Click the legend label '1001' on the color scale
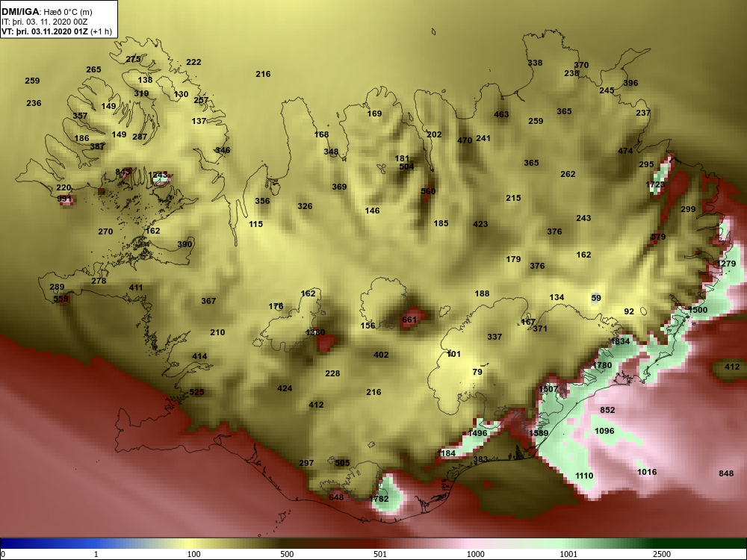This screenshot has width=747, height=560. click(568, 554)
